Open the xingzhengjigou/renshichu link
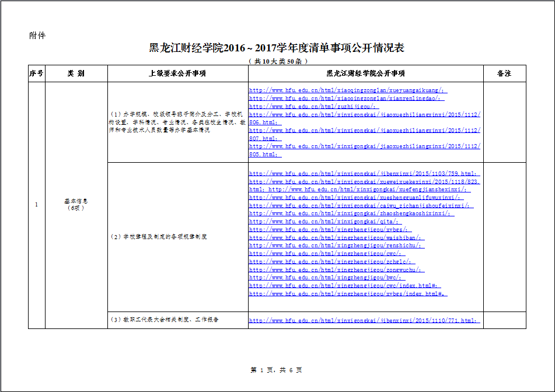 (x=337, y=246)
